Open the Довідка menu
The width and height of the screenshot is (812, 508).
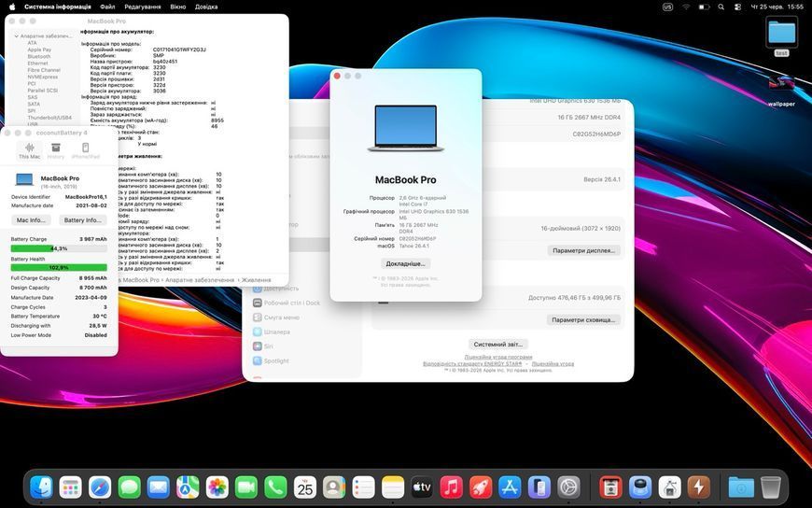tap(206, 7)
